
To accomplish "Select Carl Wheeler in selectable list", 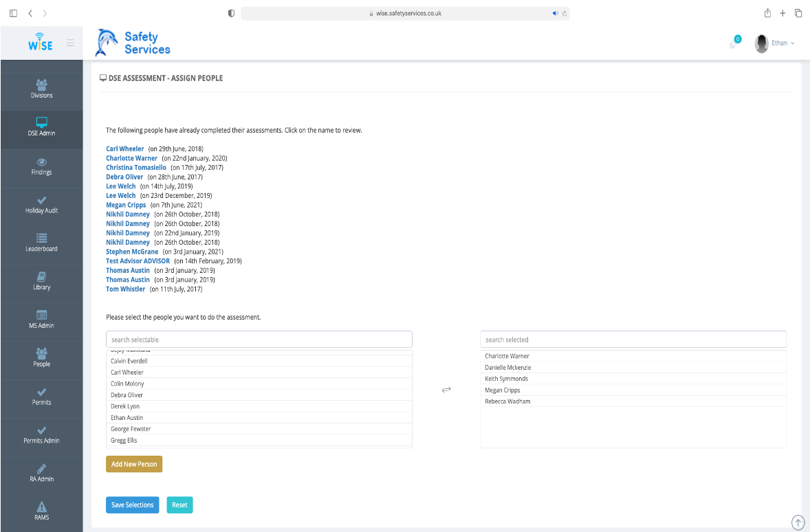I will pyautogui.click(x=259, y=373).
